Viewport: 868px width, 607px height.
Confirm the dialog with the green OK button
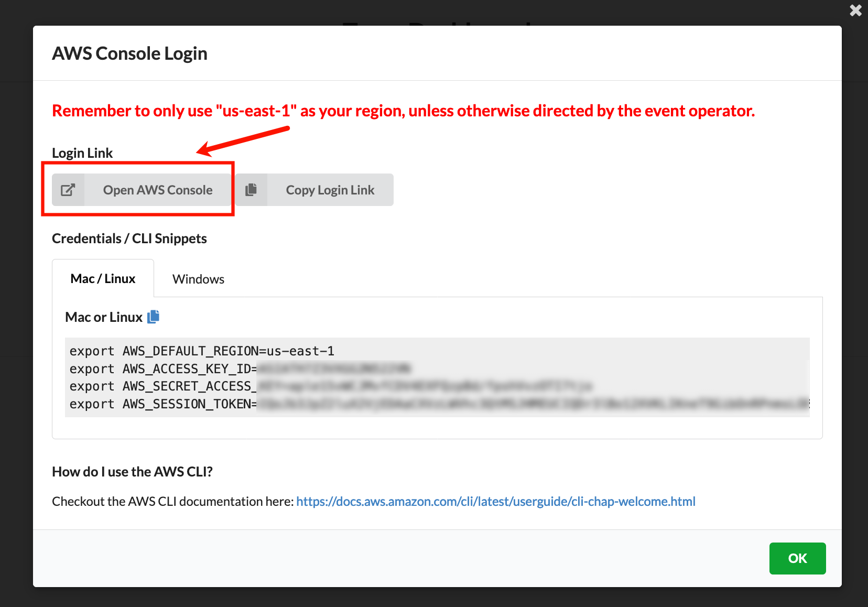point(797,558)
